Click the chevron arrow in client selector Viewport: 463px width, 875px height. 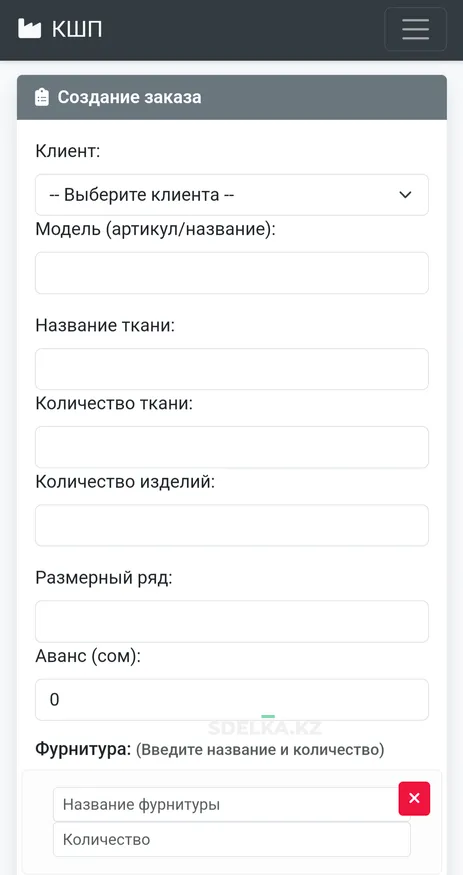click(406, 195)
